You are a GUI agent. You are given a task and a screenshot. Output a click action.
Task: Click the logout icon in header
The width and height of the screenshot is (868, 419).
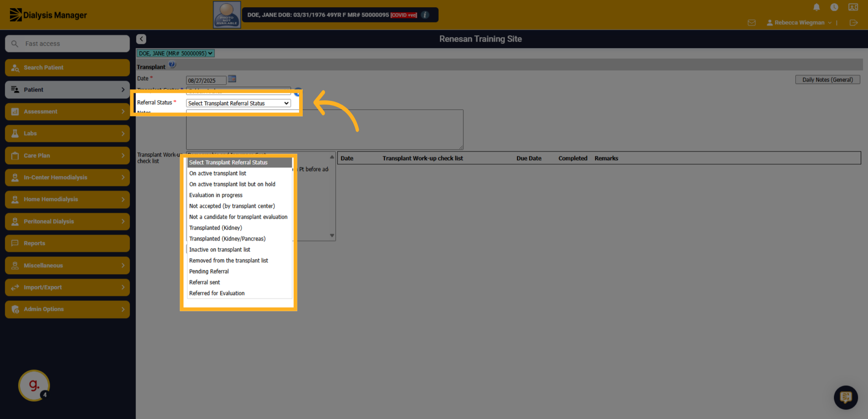854,23
